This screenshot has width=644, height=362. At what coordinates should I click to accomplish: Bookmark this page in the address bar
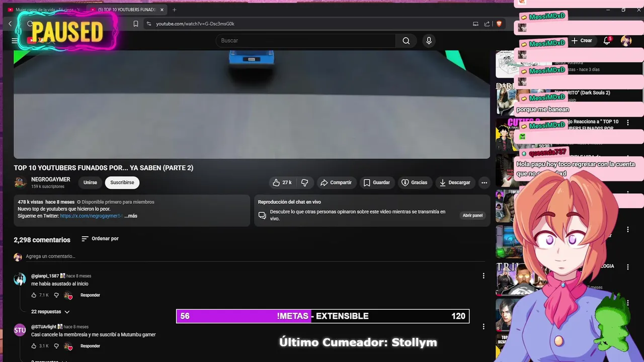[136, 24]
